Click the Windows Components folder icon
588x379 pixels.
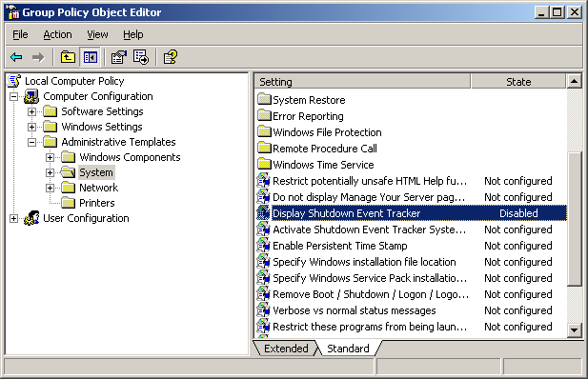(68, 157)
